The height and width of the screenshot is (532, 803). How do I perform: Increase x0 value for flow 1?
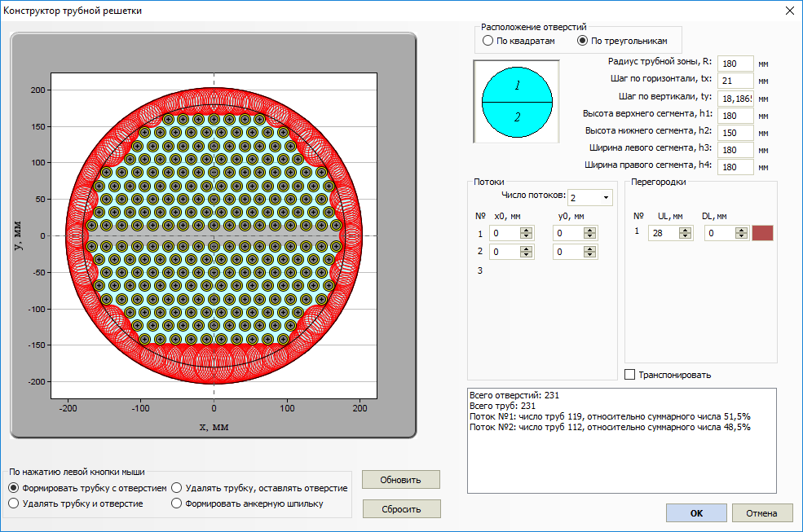[526, 230]
